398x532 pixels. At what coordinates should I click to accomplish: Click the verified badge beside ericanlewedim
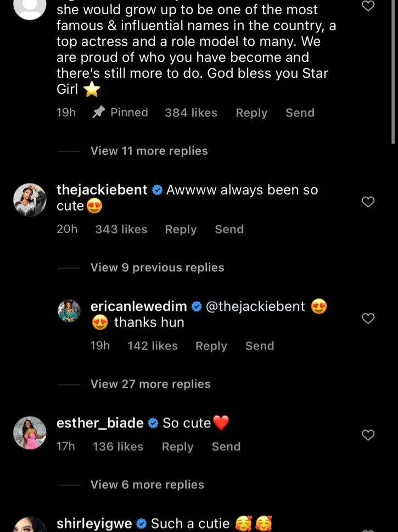point(197,307)
